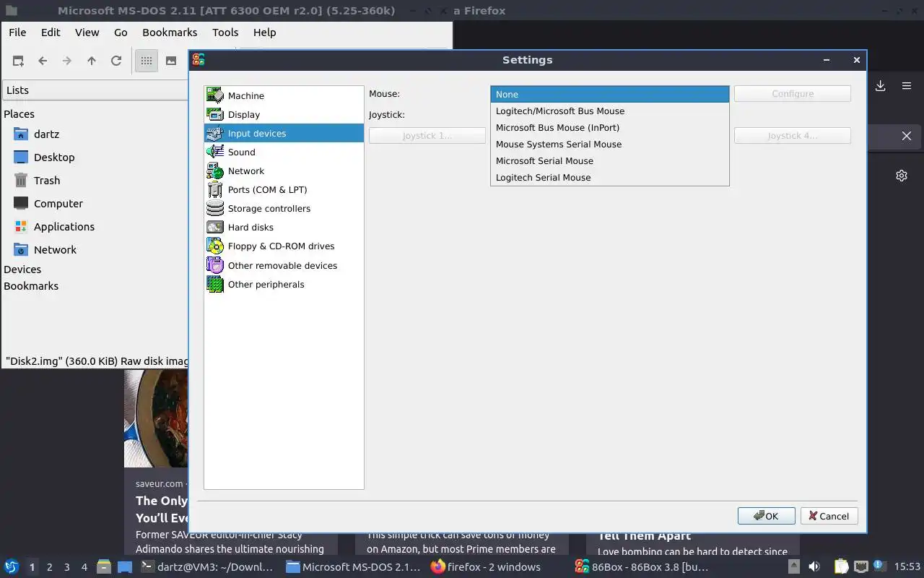The height and width of the screenshot is (578, 924).
Task: Click the Other peripherals icon
Action: [215, 284]
